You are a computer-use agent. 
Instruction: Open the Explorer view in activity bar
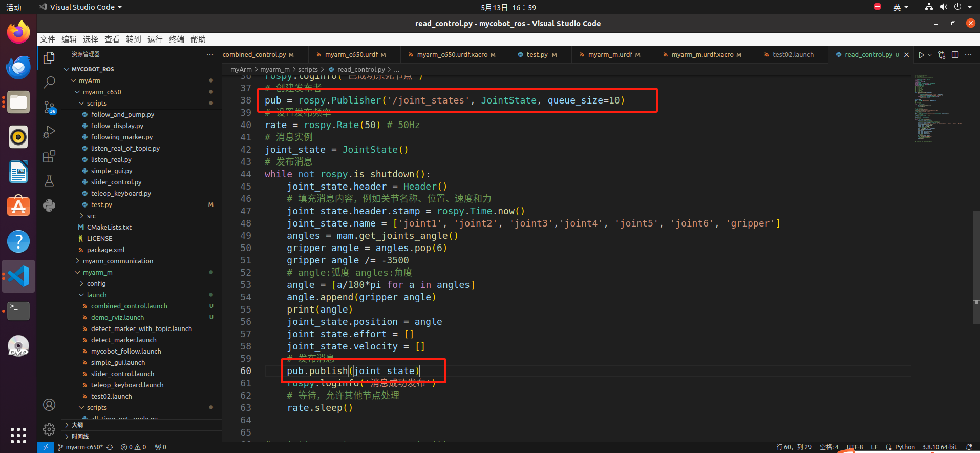coord(49,58)
